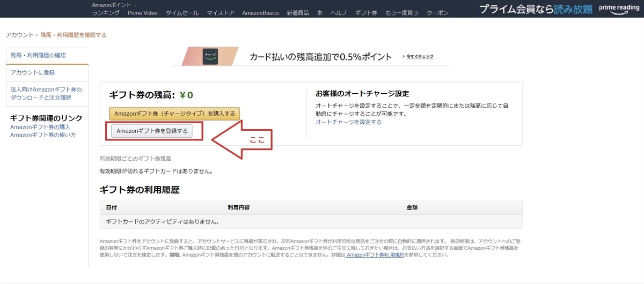Open Amazonギフト券の使い方 link

pyautogui.click(x=43, y=135)
